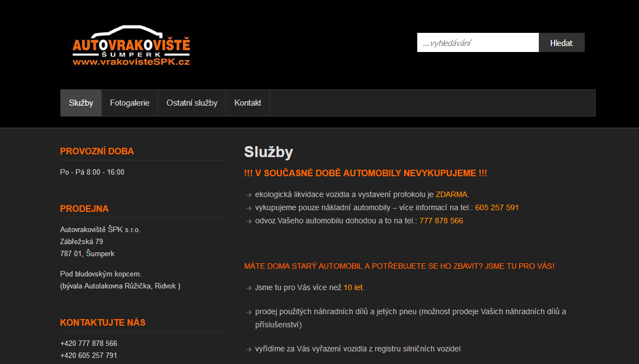This screenshot has height=364, width=639.
Task: Click the orange 10 let text
Action: [353, 287]
